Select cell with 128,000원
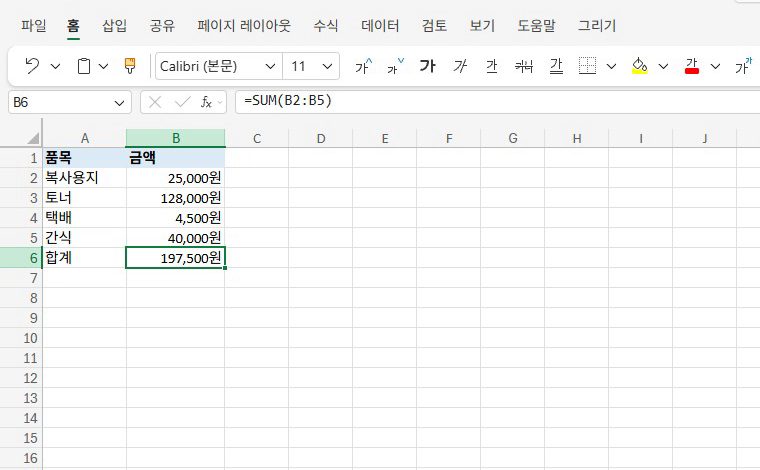 pyautogui.click(x=175, y=198)
